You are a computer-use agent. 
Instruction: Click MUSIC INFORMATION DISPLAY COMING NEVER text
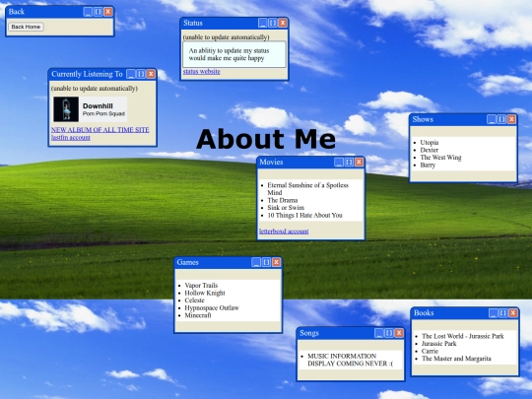tap(350, 360)
